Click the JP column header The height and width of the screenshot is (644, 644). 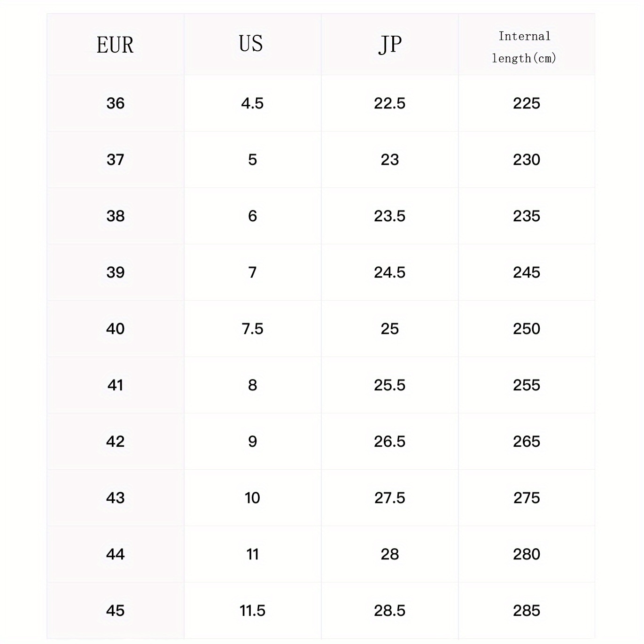[390, 45]
